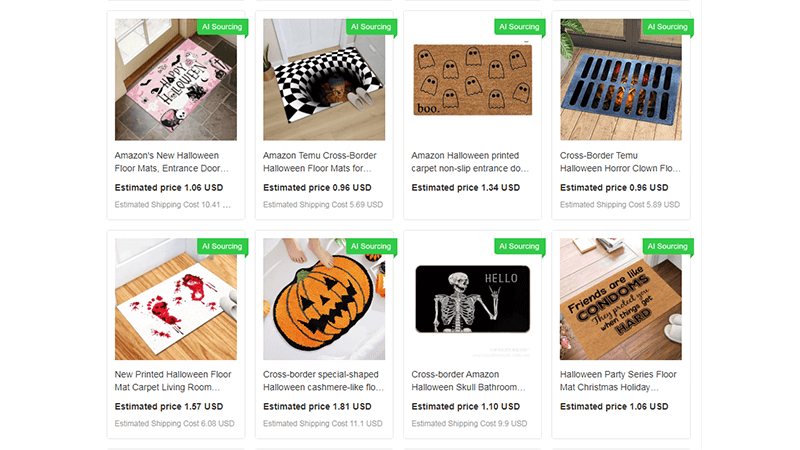
Task: Open the skeleton HELLO bathroom mat image
Action: pos(472,299)
